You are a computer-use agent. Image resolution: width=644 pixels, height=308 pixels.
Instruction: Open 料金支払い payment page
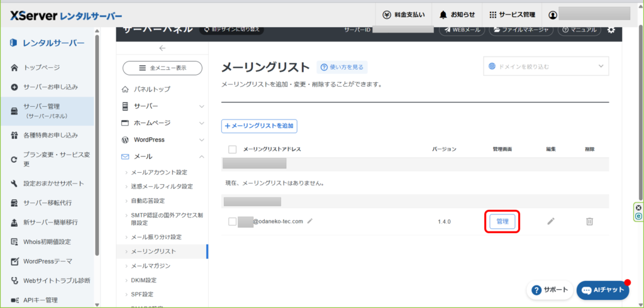click(x=404, y=14)
